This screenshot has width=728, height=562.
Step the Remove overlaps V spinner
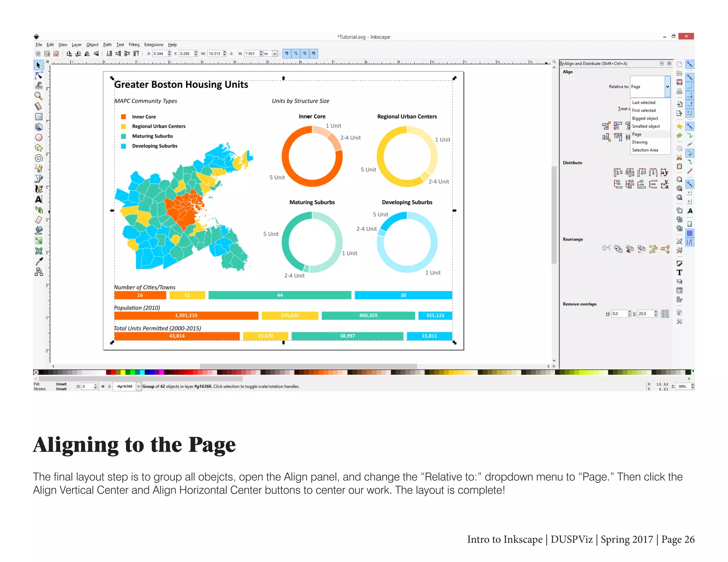pyautogui.click(x=656, y=314)
